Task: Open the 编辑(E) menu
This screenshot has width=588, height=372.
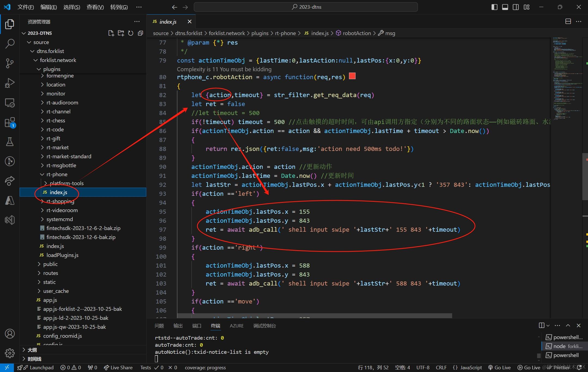Action: (x=49, y=7)
